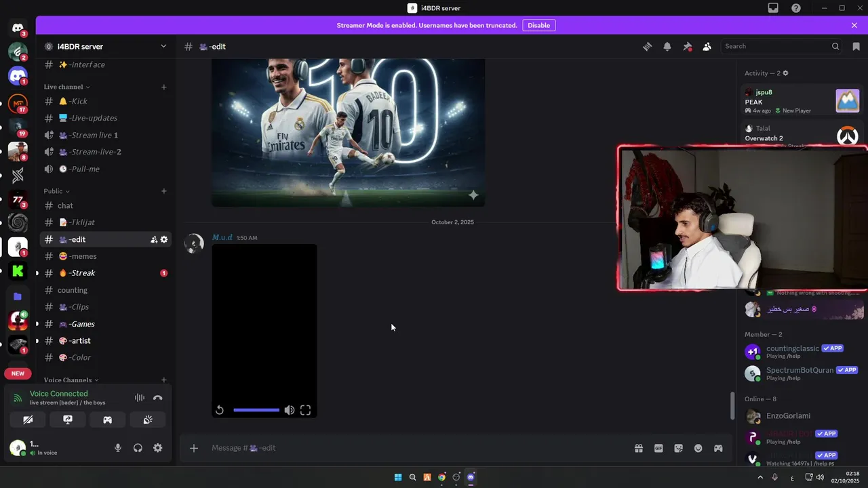The width and height of the screenshot is (868, 488).
Task: Open the Color channel
Action: 105,357
